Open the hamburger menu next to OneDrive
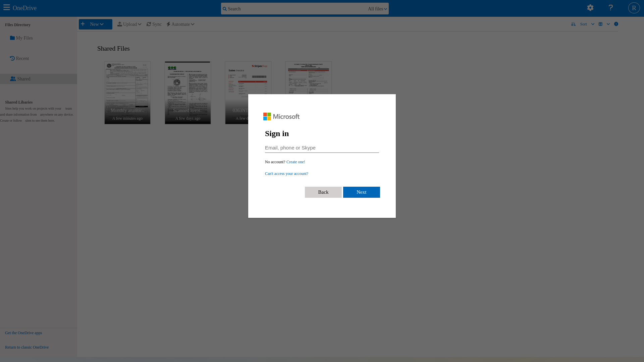The image size is (644, 362). 6,7
